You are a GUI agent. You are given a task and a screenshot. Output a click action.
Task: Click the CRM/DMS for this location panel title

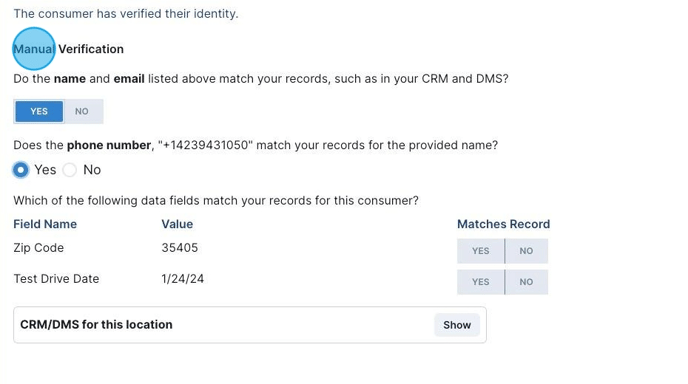96,325
